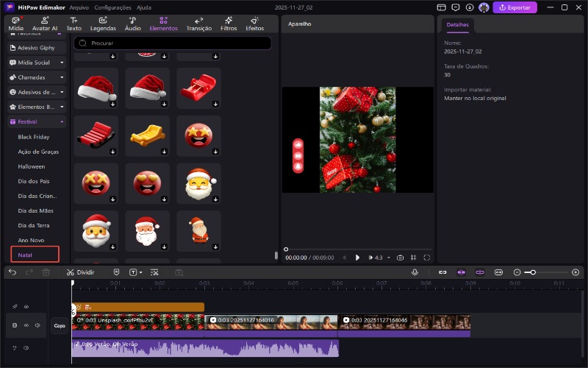Viewport: 588px width, 368px height.
Task: Select the star-eyes red emoji sticker
Action: point(198,136)
